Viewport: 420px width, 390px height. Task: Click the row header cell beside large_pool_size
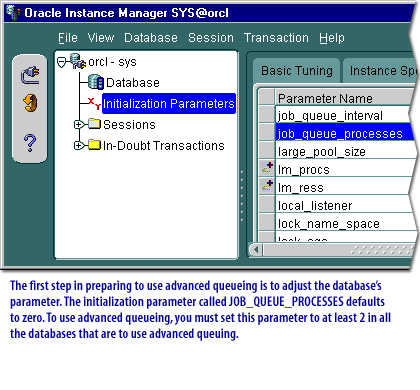[267, 150]
